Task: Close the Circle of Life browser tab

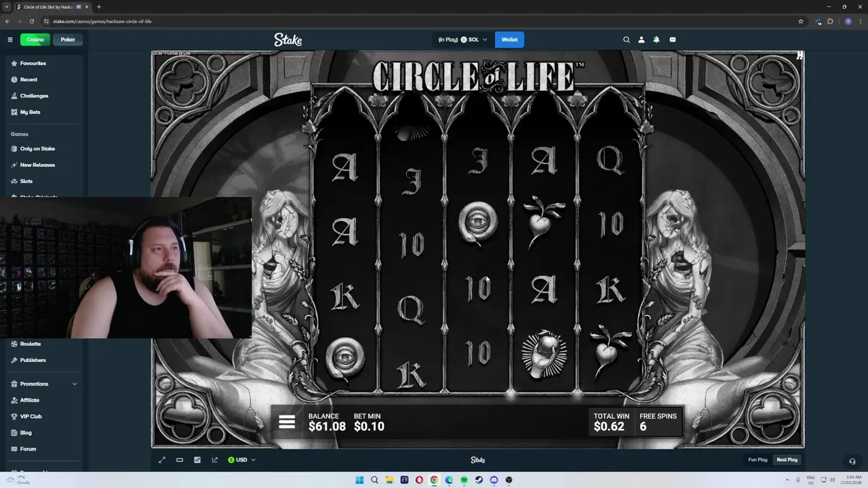Action: (87, 7)
